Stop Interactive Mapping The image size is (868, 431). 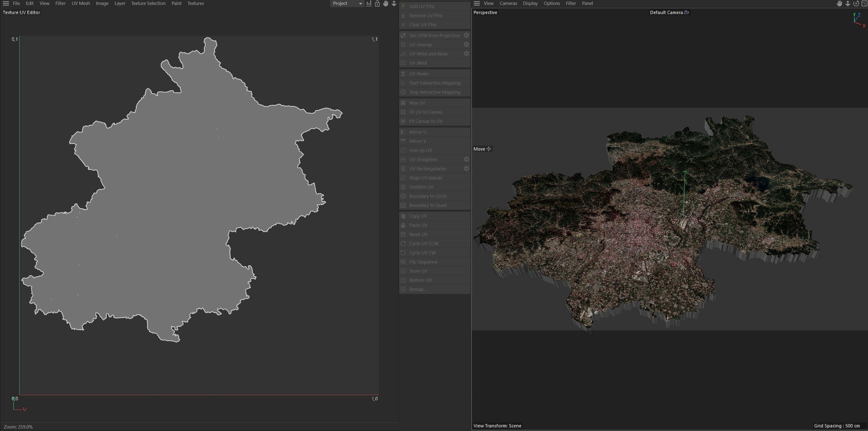pyautogui.click(x=434, y=92)
